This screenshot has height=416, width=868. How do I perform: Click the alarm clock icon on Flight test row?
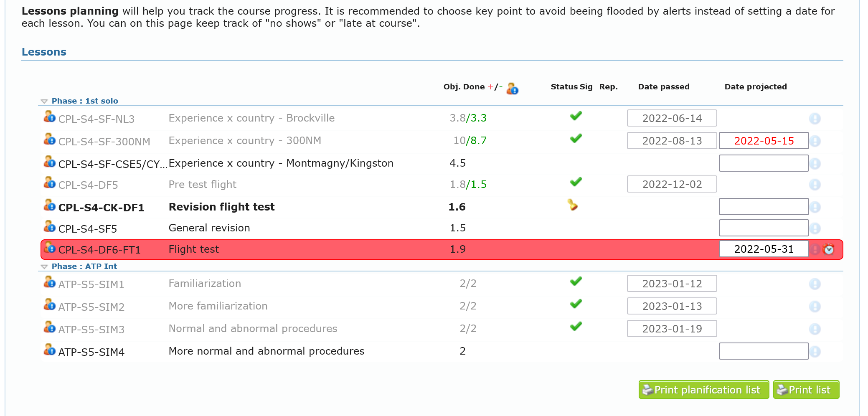click(829, 249)
